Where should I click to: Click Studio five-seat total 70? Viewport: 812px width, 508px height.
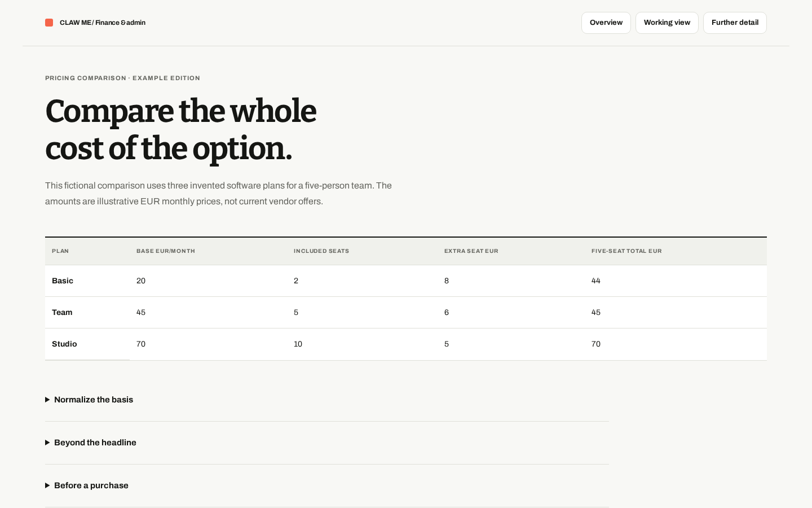(596, 344)
